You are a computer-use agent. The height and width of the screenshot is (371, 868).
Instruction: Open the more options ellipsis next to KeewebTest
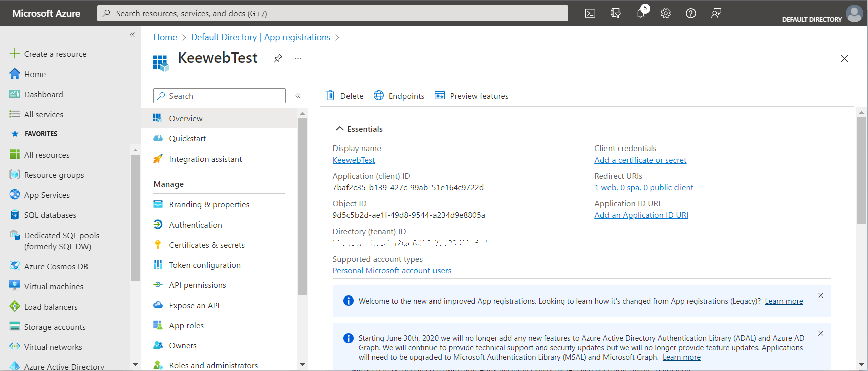pyautogui.click(x=298, y=58)
